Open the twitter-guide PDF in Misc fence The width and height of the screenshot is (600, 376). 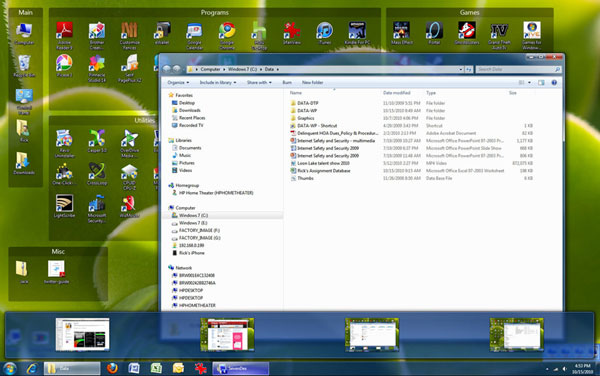tap(57, 272)
